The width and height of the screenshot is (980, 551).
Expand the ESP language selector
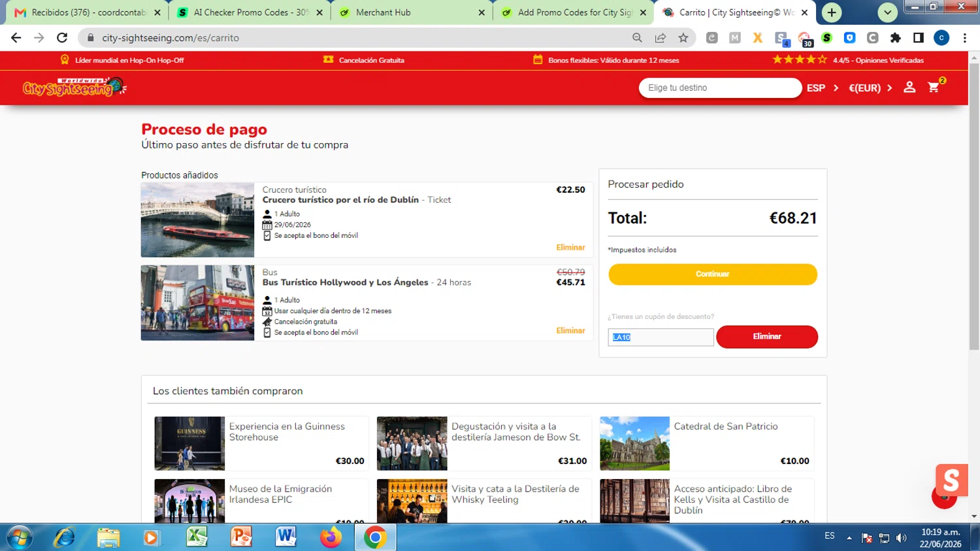click(x=823, y=88)
